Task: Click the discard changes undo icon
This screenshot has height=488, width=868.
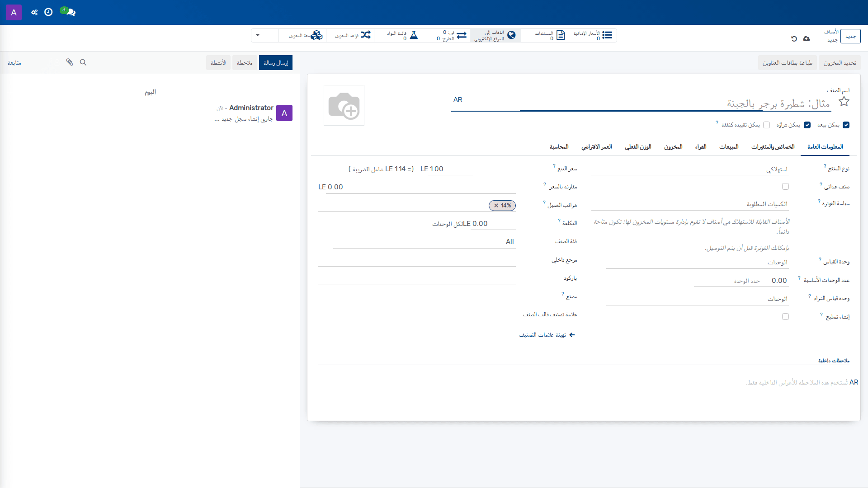Action: click(794, 39)
